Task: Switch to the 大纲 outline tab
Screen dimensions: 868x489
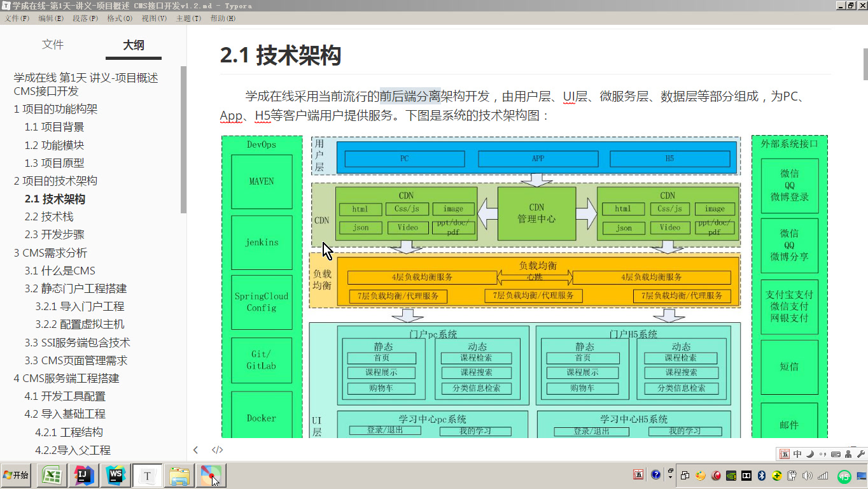Action: tap(134, 45)
